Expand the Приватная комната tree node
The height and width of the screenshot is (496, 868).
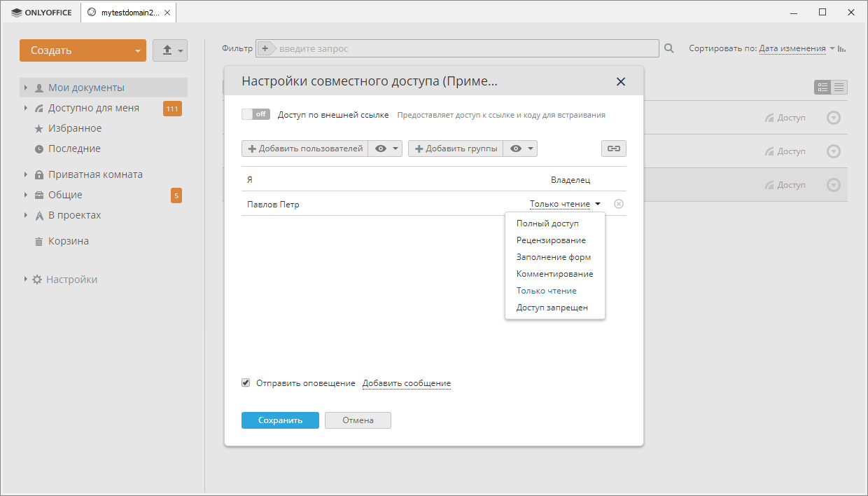(x=26, y=174)
